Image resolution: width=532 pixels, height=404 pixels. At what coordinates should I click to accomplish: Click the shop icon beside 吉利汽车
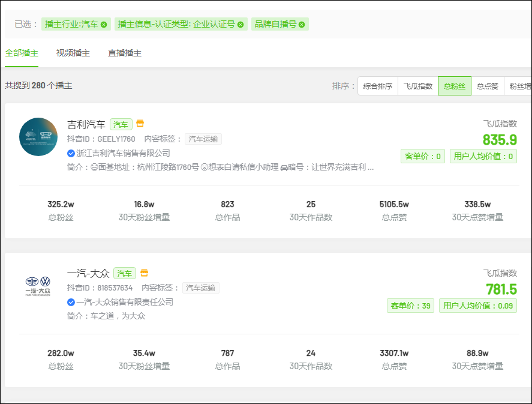(x=140, y=124)
